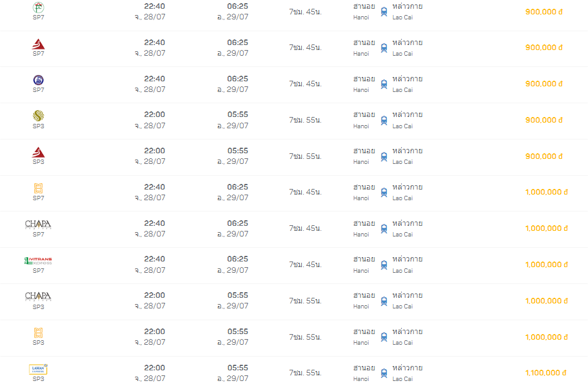Select the 1,100,000 đ ticket price
The image size is (588, 386).
pos(545,373)
